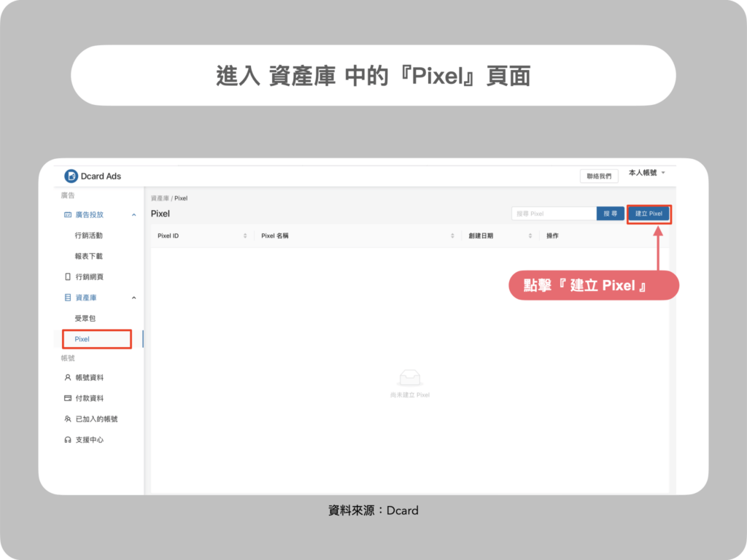Collapse the 廣告投放 section chevron
Viewport: 747px width, 560px height.
point(134,215)
